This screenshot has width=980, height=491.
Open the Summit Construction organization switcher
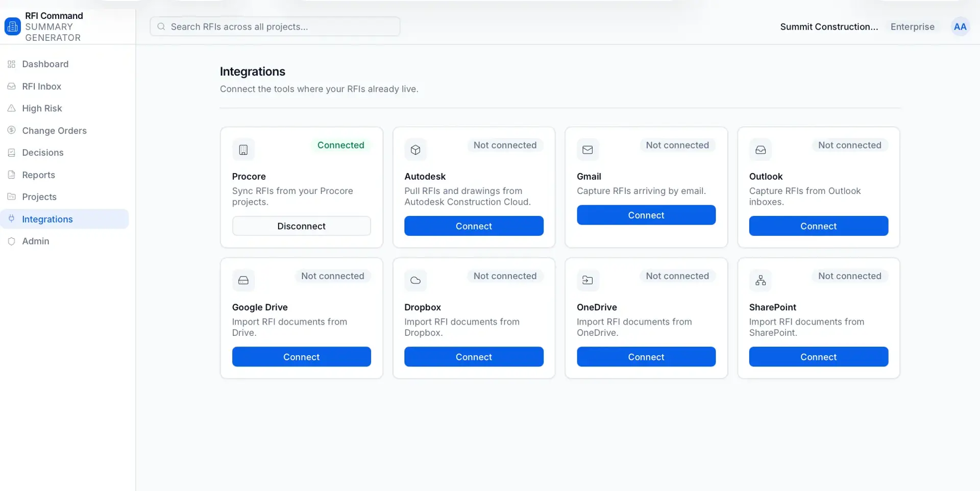pyautogui.click(x=829, y=27)
